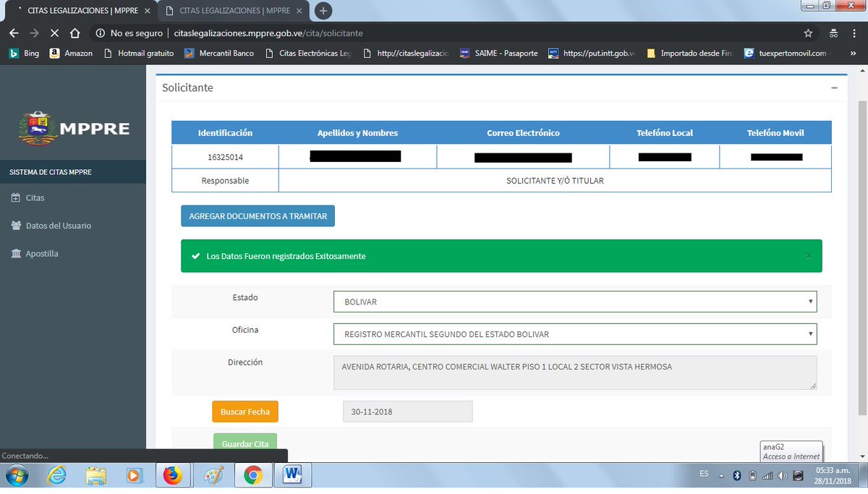Open the tuexpertomovil.com bookmark
Viewport: 868px width, 494px height.
(786, 53)
